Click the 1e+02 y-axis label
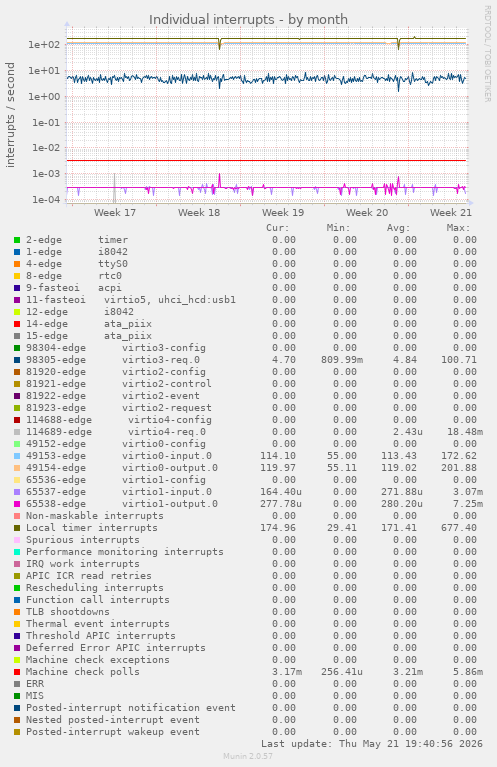The width and height of the screenshot is (497, 767). click(44, 45)
